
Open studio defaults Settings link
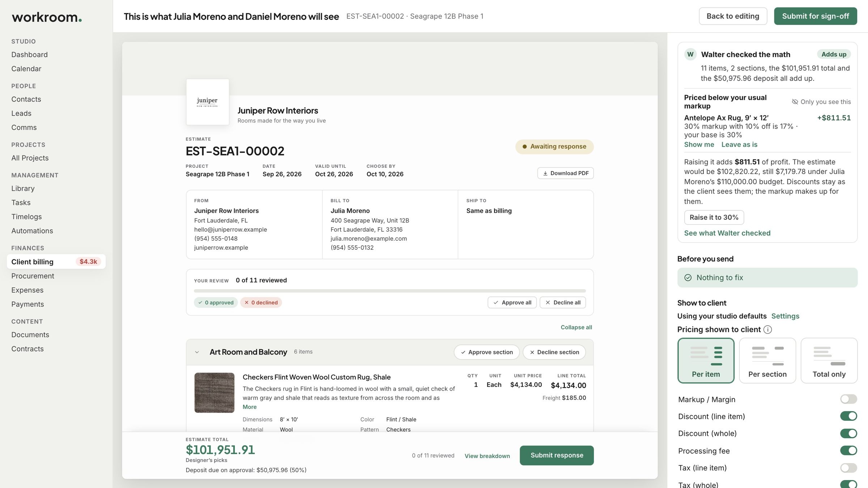[x=785, y=316]
